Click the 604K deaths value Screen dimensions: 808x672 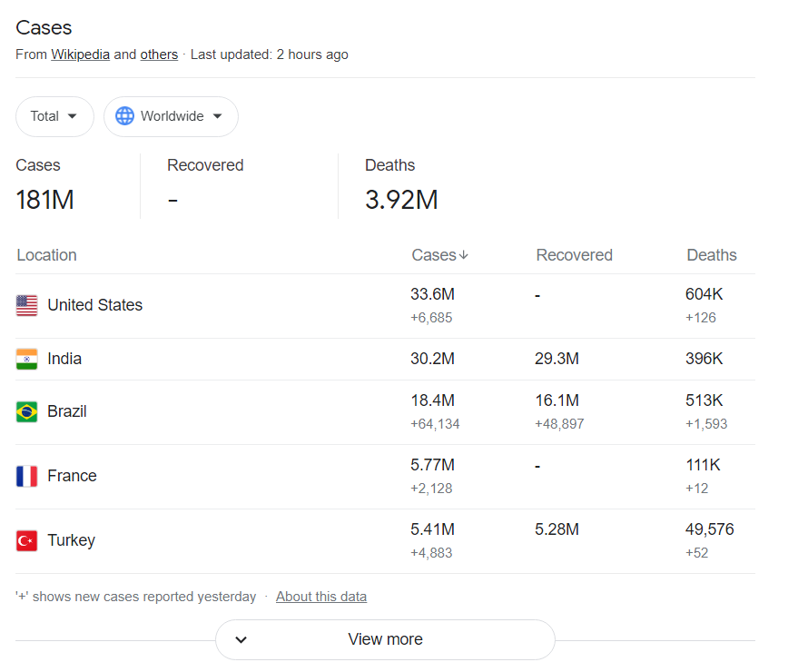(x=704, y=294)
